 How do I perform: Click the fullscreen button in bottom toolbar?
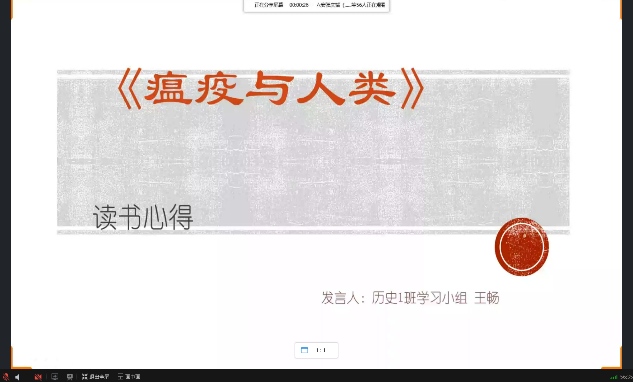(95, 377)
